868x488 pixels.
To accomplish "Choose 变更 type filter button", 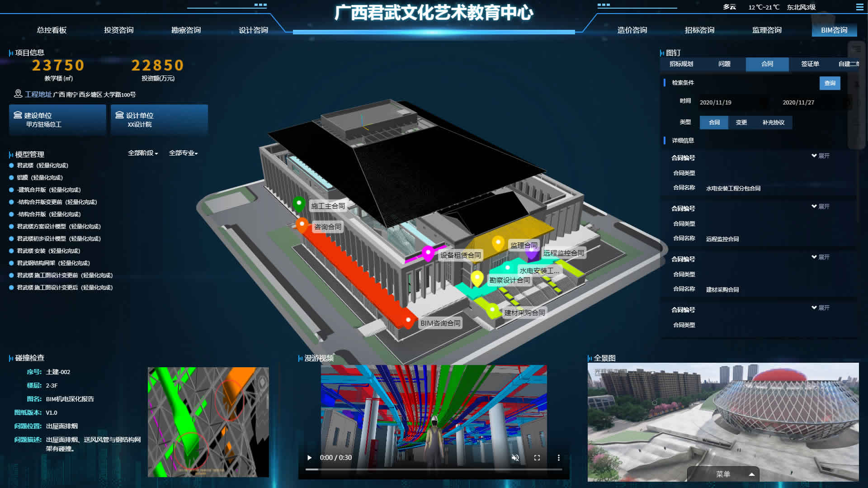I will pyautogui.click(x=741, y=123).
